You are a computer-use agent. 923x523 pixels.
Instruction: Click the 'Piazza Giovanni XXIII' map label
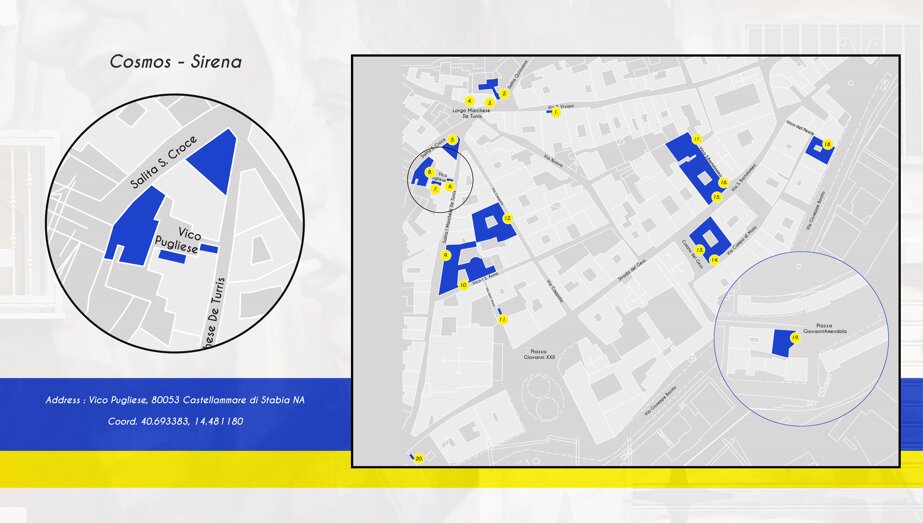pos(539,354)
